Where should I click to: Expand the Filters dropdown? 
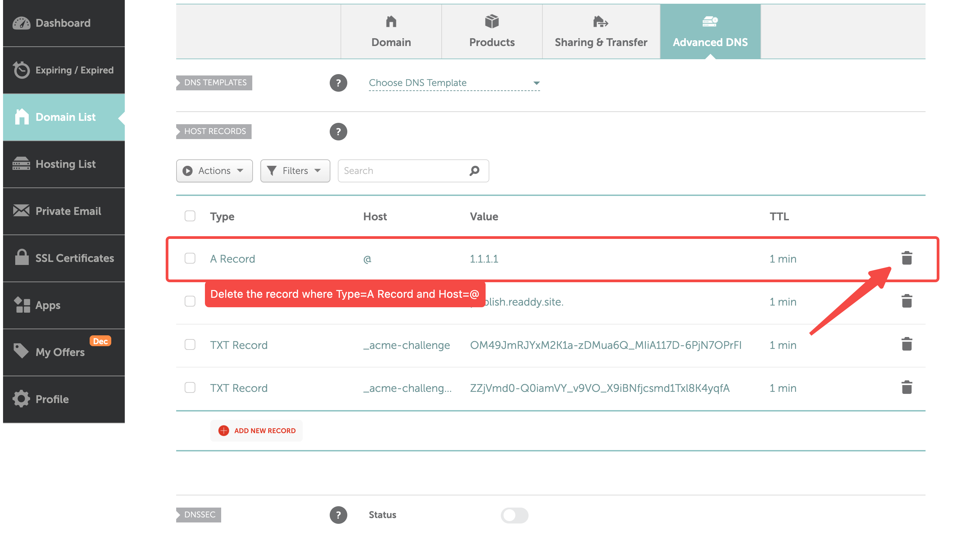point(295,171)
